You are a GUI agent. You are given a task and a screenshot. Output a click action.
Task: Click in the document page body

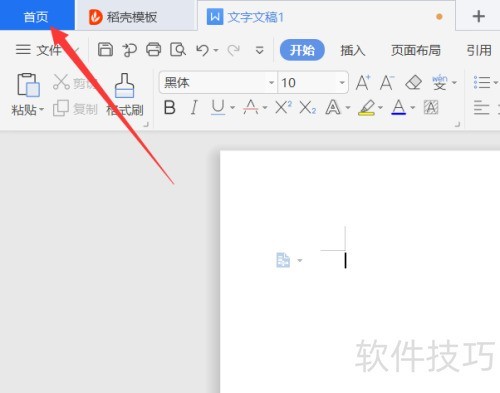pyautogui.click(x=360, y=272)
